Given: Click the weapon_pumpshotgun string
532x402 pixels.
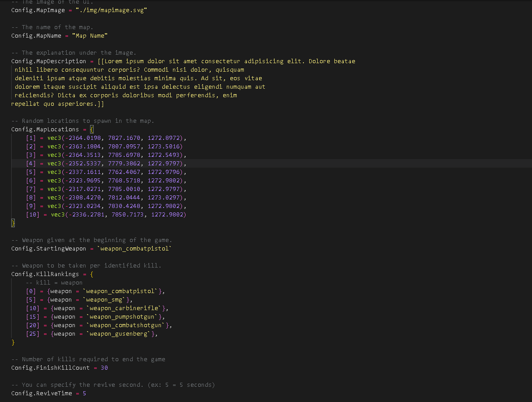Looking at the screenshot, I should [124, 317].
